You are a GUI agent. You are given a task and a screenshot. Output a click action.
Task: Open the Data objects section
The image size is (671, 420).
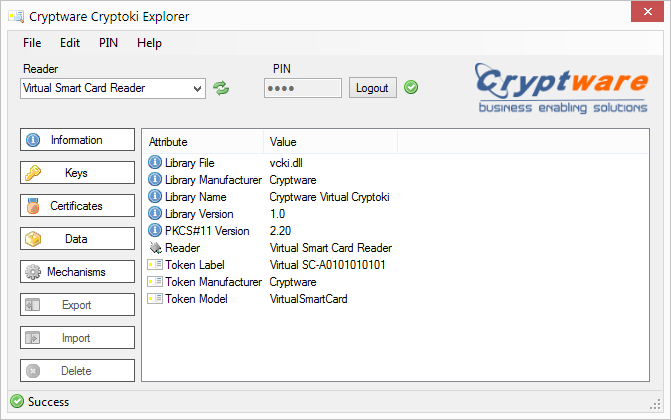(77, 238)
